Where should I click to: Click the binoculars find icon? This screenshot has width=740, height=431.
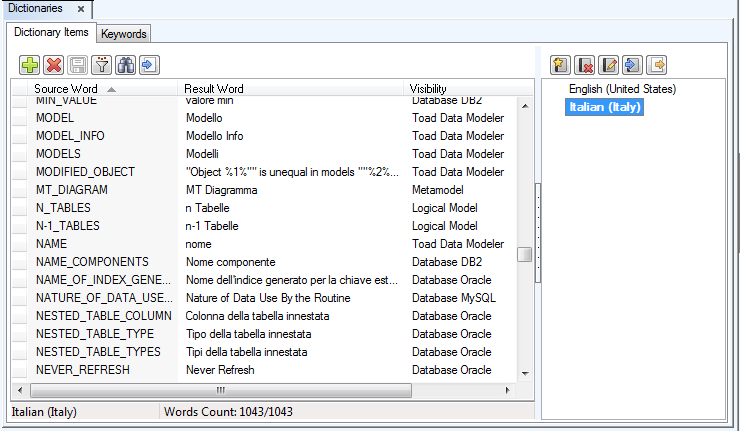pyautogui.click(x=126, y=66)
